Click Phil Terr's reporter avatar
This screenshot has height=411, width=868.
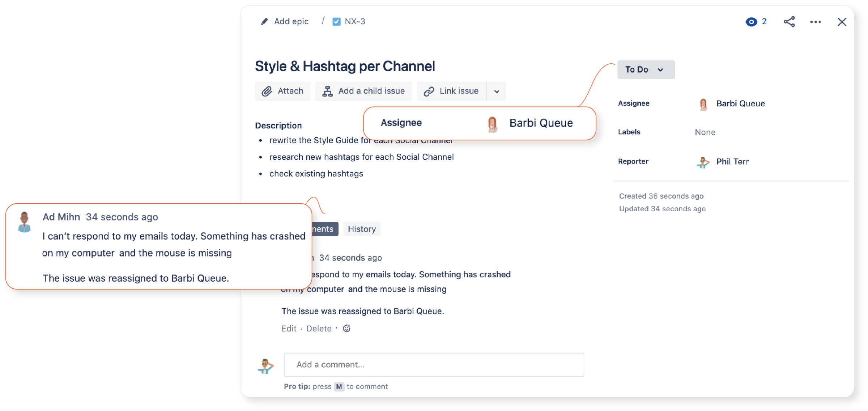[703, 162]
